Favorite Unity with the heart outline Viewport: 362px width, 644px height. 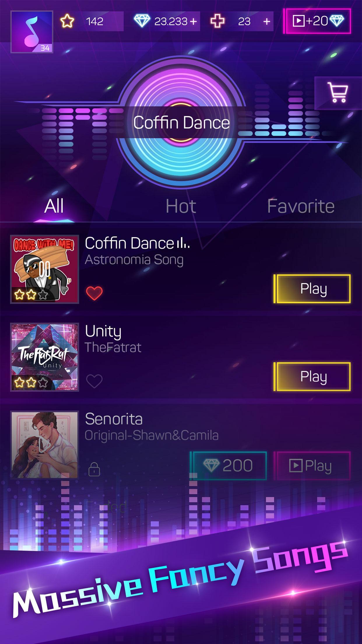[94, 381]
